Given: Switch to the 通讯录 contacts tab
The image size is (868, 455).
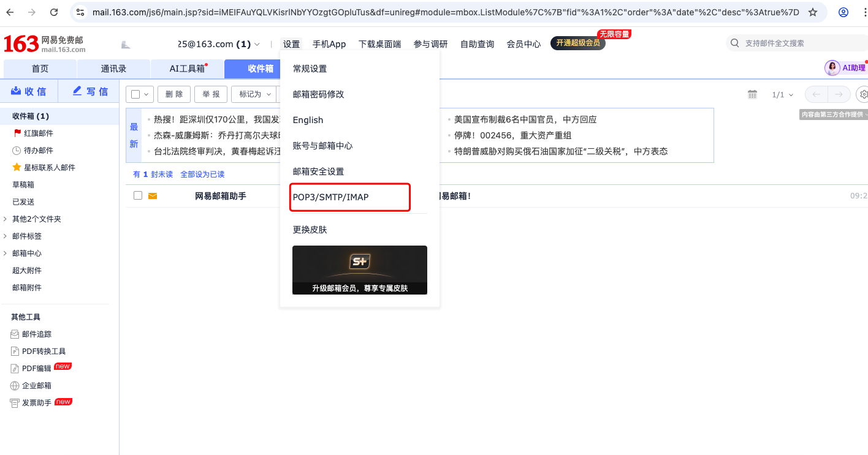Looking at the screenshot, I should point(113,69).
